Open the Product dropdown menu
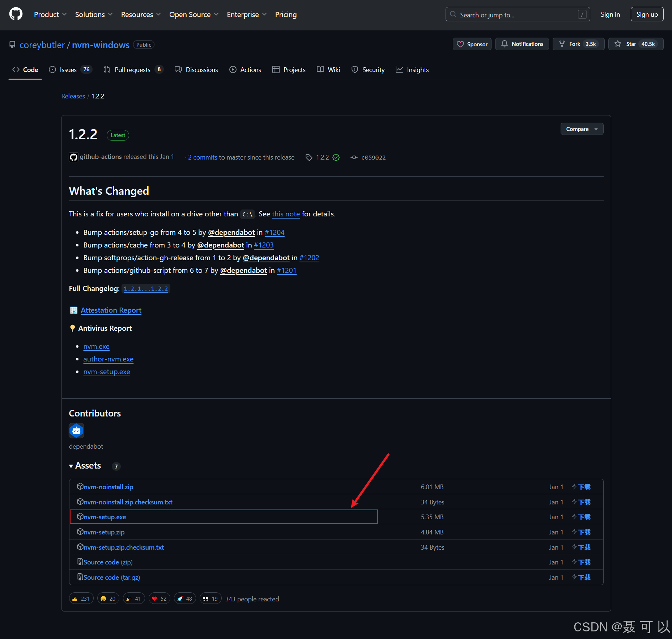This screenshot has height=639, width=672. click(x=50, y=14)
